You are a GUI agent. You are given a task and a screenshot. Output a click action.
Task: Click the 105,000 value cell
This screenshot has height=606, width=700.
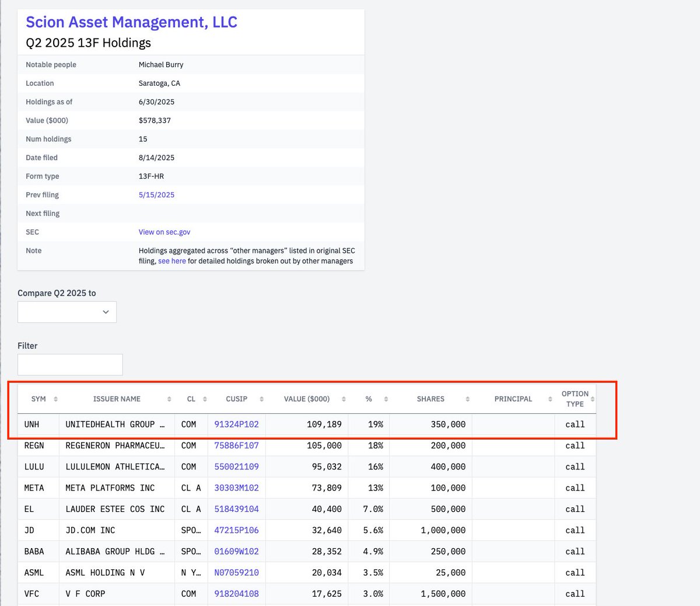click(x=307, y=445)
